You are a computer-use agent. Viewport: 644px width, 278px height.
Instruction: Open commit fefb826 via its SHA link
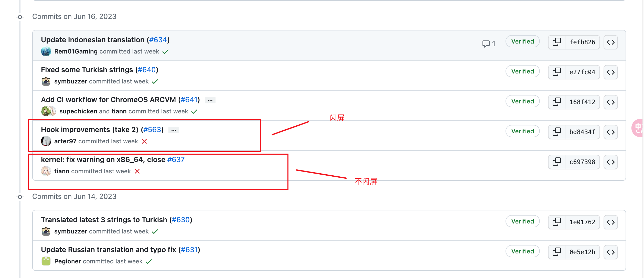[x=582, y=42]
